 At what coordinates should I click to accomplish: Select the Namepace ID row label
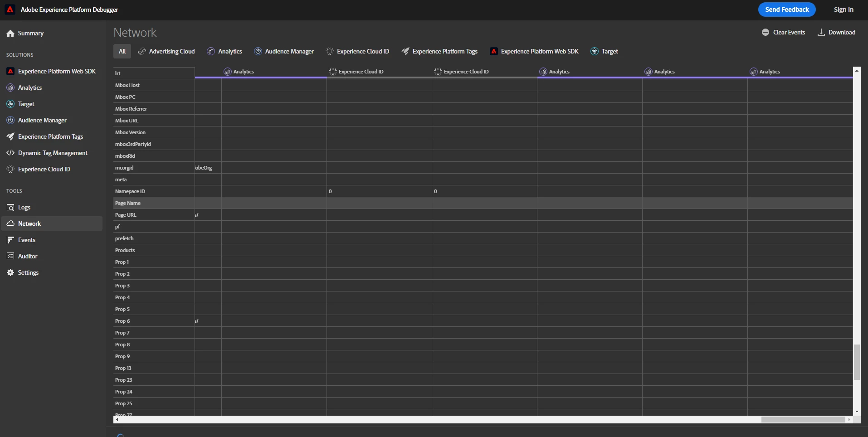130,191
